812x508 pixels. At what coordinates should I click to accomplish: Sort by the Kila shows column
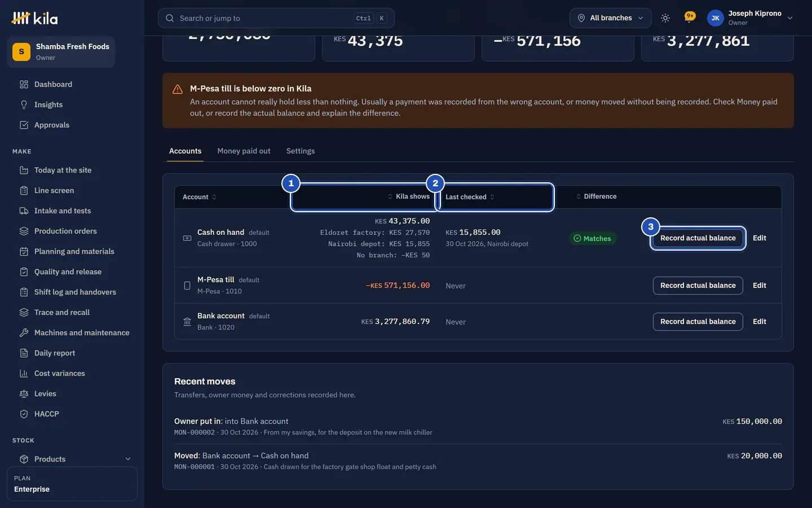(408, 196)
